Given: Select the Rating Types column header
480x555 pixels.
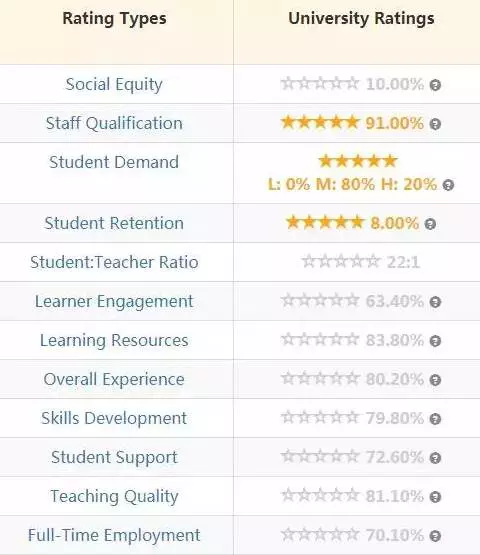Looking at the screenshot, I should point(114,18).
